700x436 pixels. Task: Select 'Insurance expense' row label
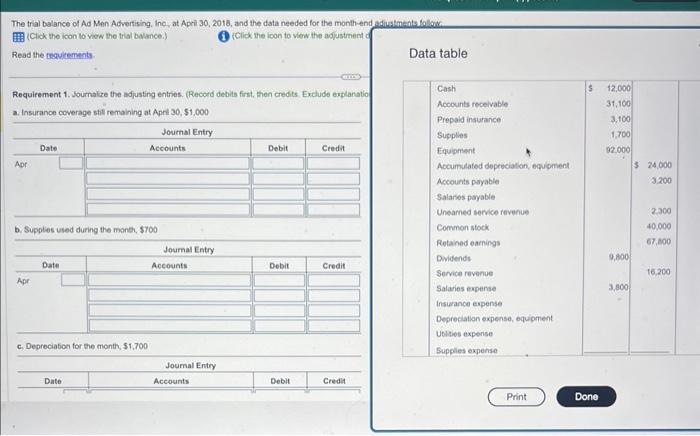point(469,303)
